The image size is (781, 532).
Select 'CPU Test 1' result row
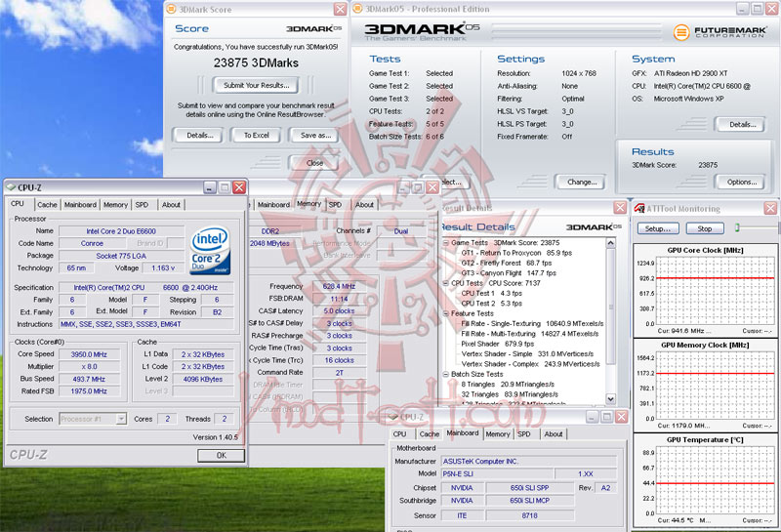pos(492,293)
